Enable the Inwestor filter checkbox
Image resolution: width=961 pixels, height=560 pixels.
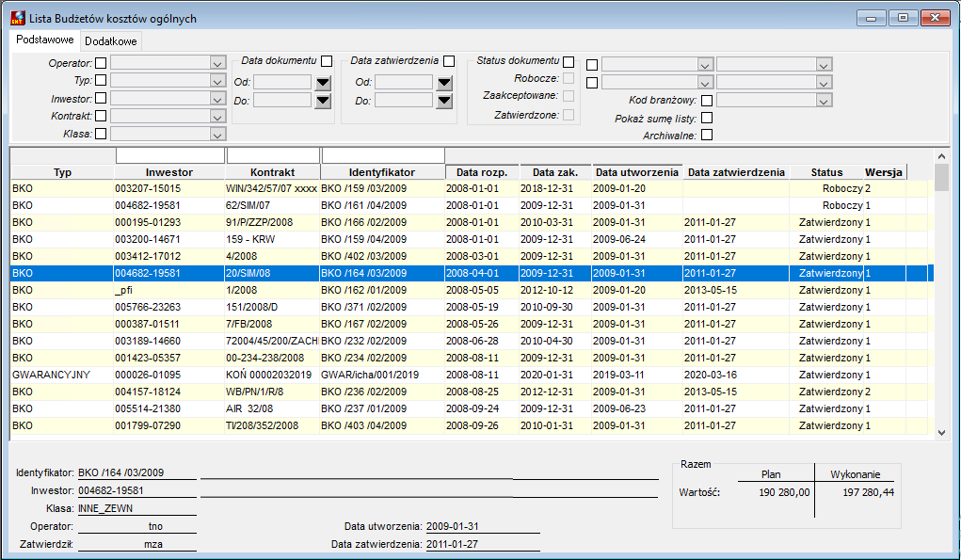click(101, 98)
